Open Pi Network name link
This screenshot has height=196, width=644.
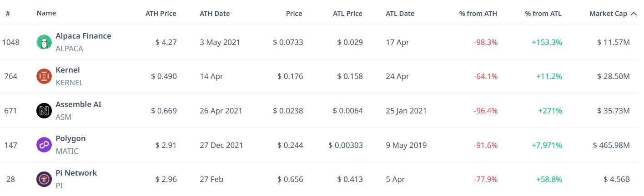[76, 173]
